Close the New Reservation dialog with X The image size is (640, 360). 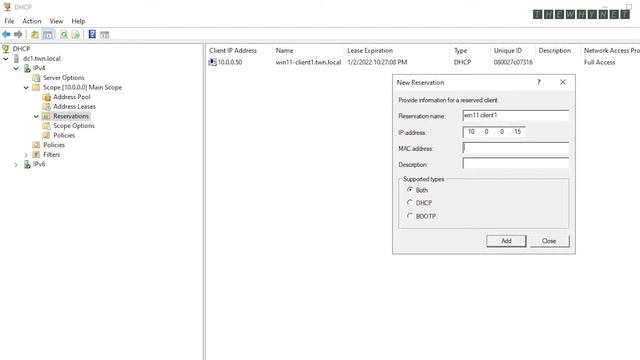563,82
